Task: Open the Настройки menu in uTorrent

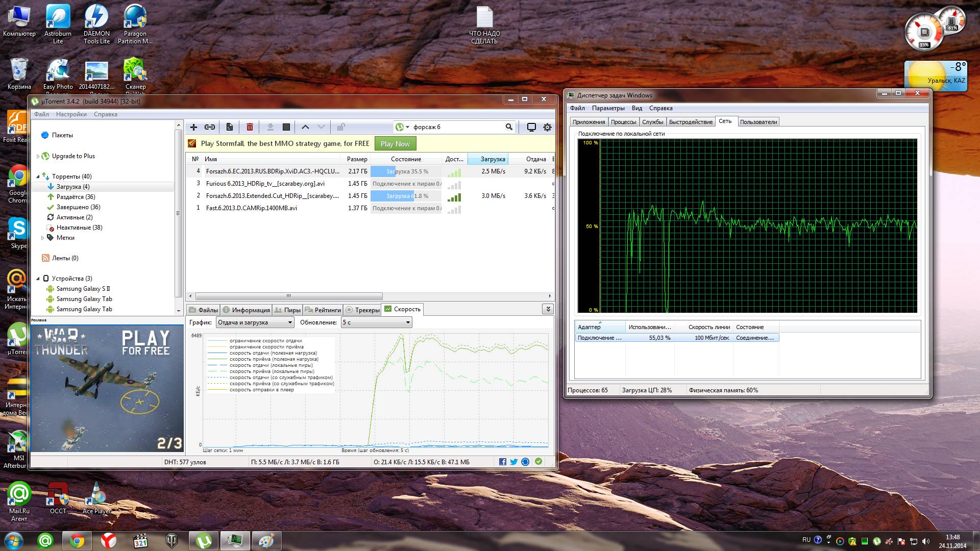Action: [71, 114]
